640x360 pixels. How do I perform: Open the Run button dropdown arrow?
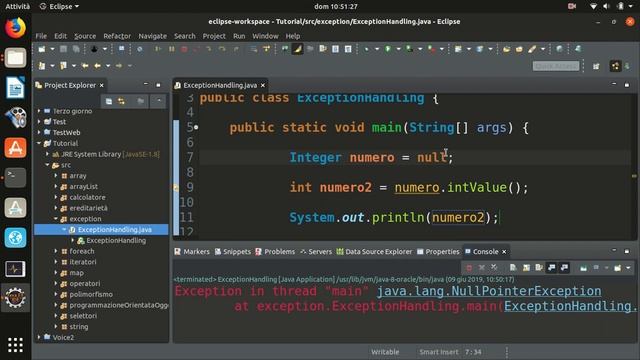pyautogui.click(x=398, y=49)
